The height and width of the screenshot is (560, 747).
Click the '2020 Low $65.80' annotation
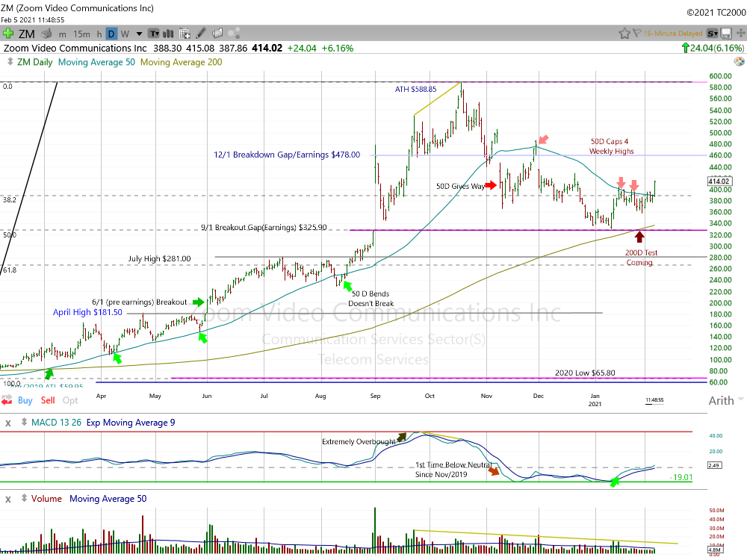tap(585, 373)
